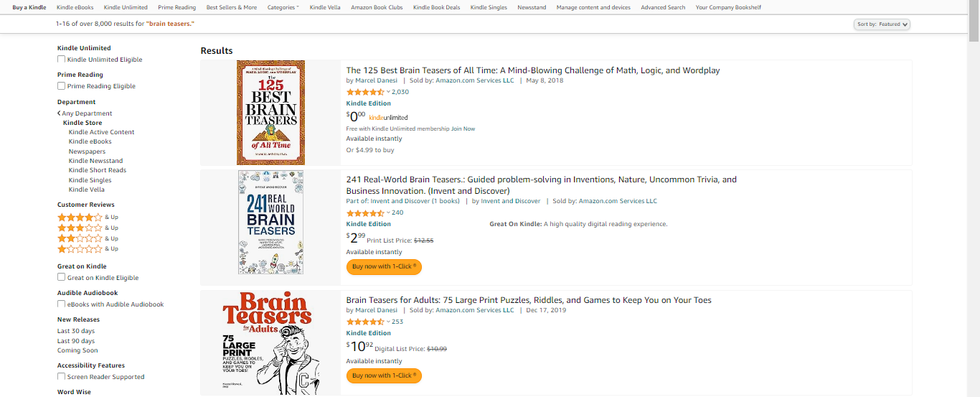980x397 pixels.
Task: Choose the 1 star & Up rating filter
Action: pos(80,248)
